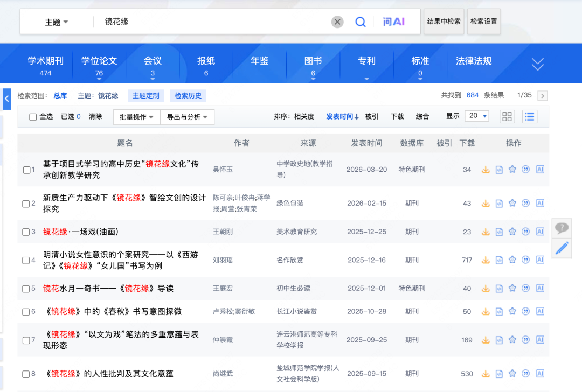This screenshot has width=582, height=392.
Task: Open title 《镜花缘》的人性批判及其文化意蕴
Action: pos(108,374)
